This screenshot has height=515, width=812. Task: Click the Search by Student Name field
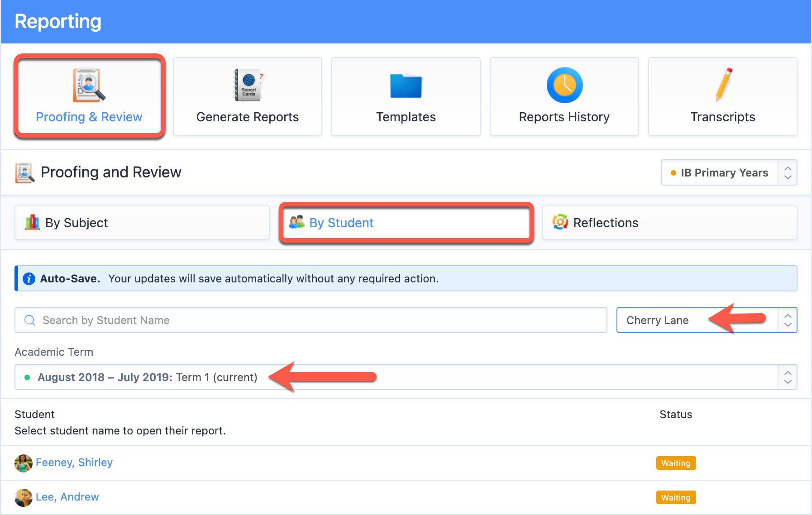click(x=310, y=320)
